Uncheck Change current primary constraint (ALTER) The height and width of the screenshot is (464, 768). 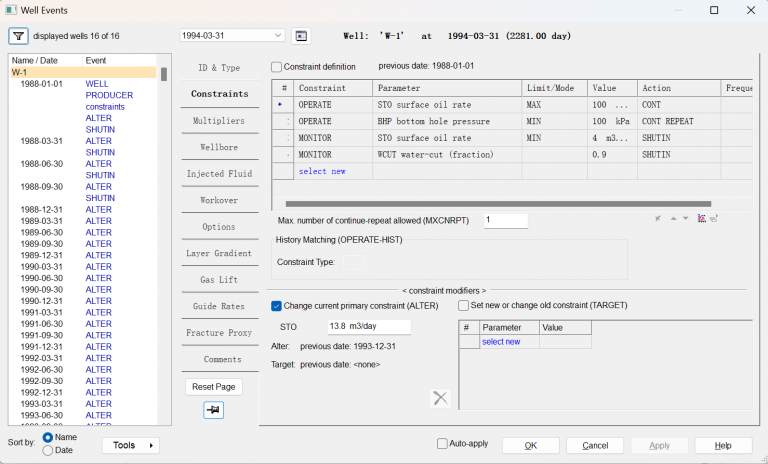coord(277,305)
